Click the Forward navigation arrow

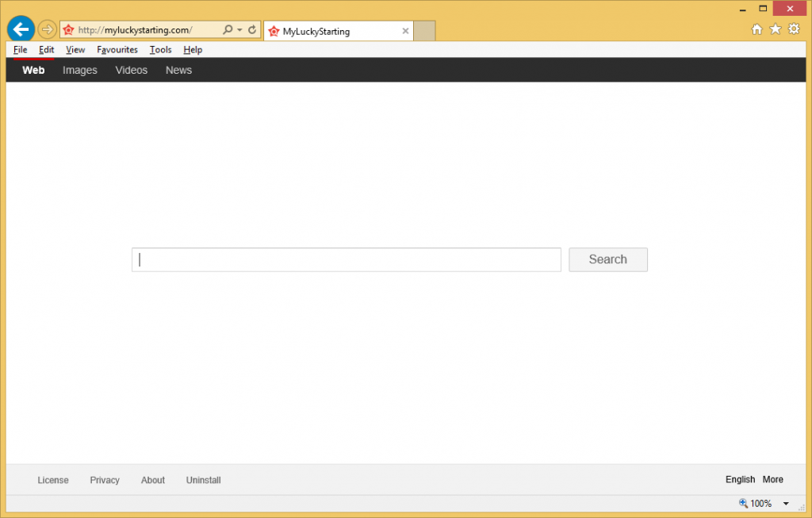[47, 30]
